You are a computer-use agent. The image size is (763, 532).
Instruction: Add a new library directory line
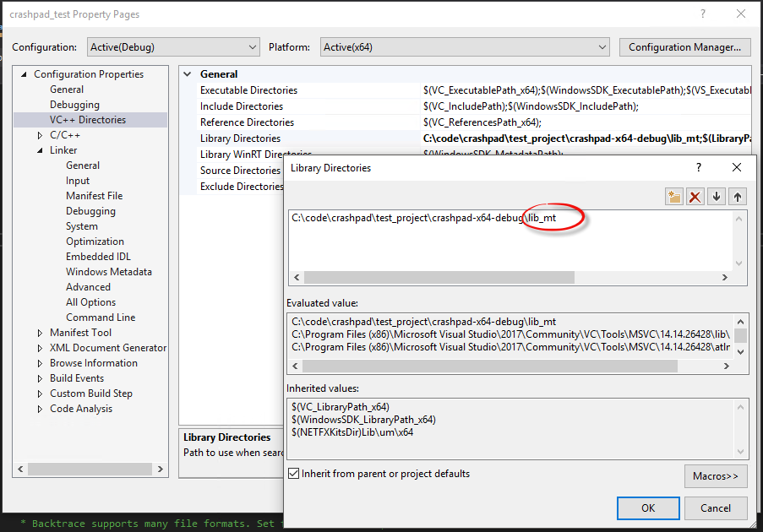tap(673, 195)
